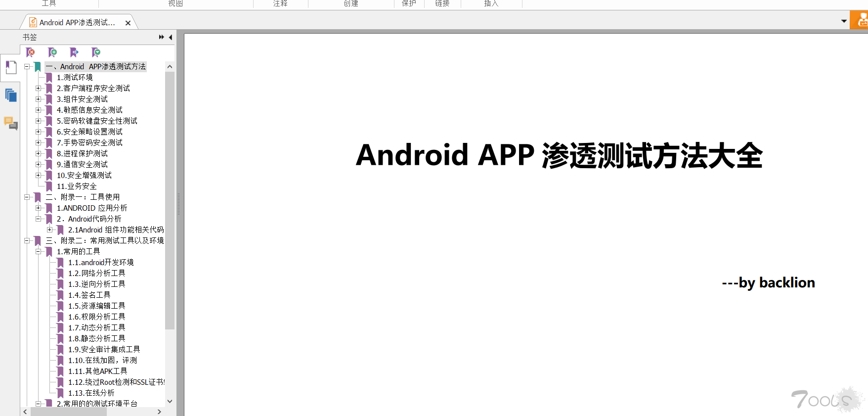868x416 pixels.
Task: Go to bookmark 1.7.动态分析工具
Action: point(97,327)
